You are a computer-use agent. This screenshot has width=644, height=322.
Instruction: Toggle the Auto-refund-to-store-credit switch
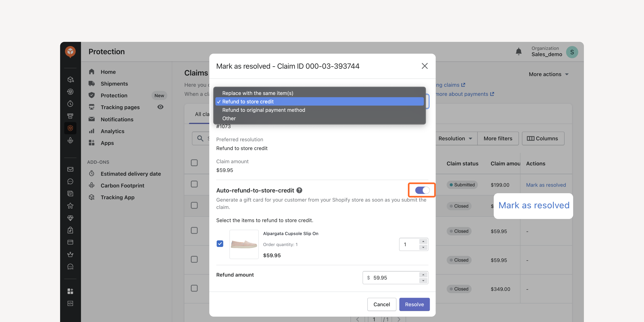[x=422, y=190]
